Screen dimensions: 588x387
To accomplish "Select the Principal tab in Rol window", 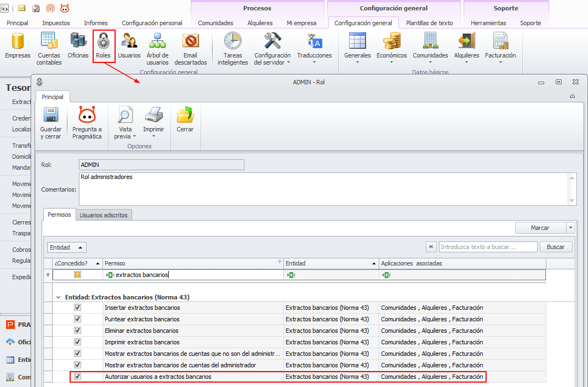I will click(53, 97).
